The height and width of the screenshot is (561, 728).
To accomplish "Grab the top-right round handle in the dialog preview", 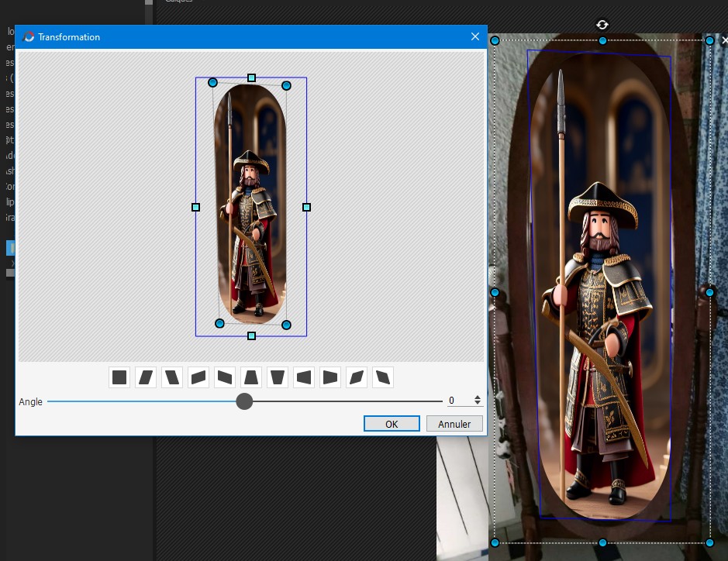I will pos(286,85).
